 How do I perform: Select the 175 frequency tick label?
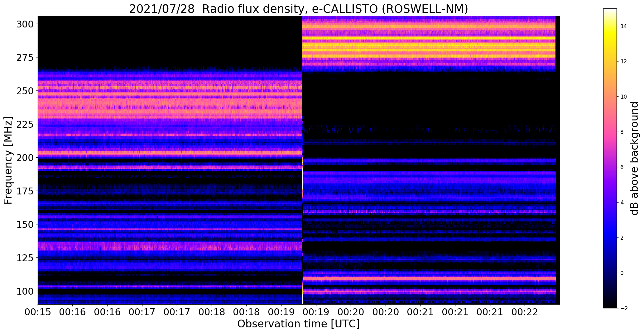click(x=25, y=191)
